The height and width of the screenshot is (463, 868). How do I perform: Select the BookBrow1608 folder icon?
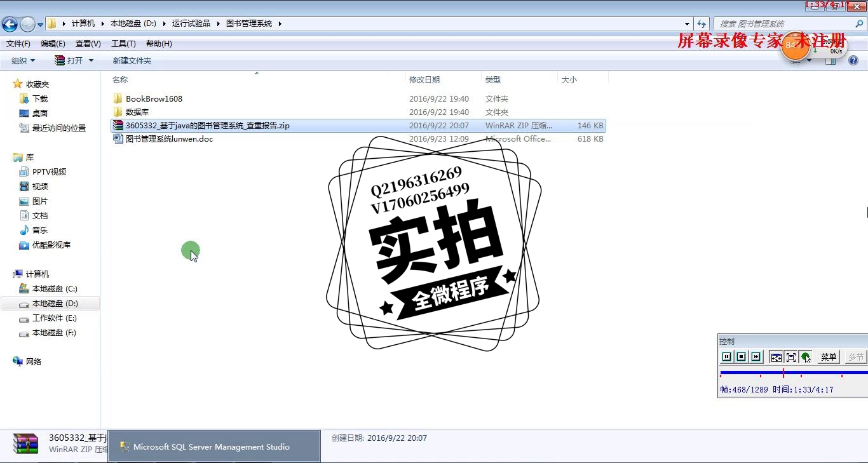[118, 98]
